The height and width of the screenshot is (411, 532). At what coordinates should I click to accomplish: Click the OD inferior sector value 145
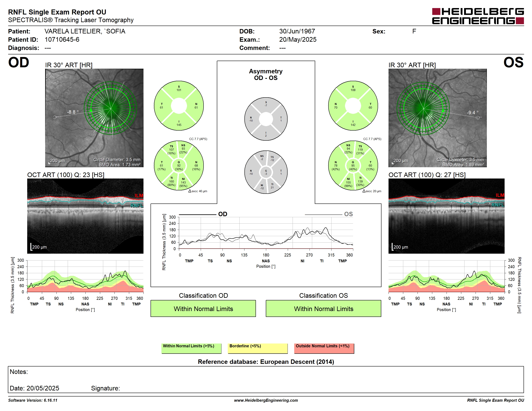tap(179, 125)
